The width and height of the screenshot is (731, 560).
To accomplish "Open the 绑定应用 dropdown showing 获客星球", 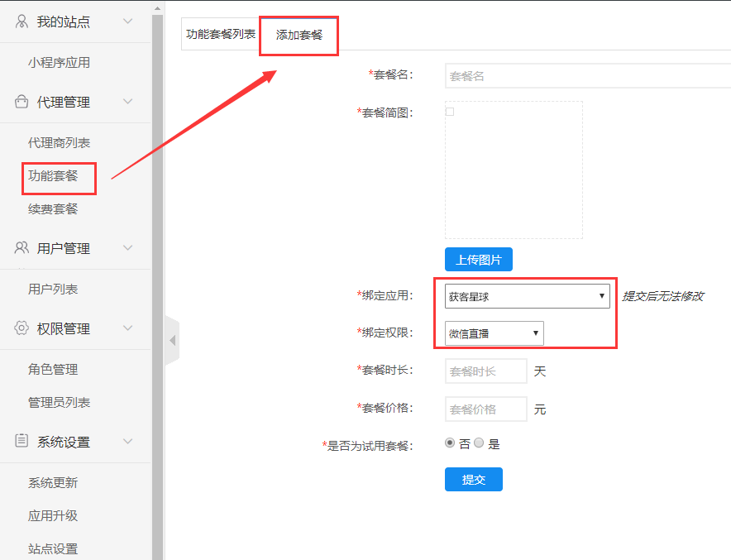I will [527, 296].
